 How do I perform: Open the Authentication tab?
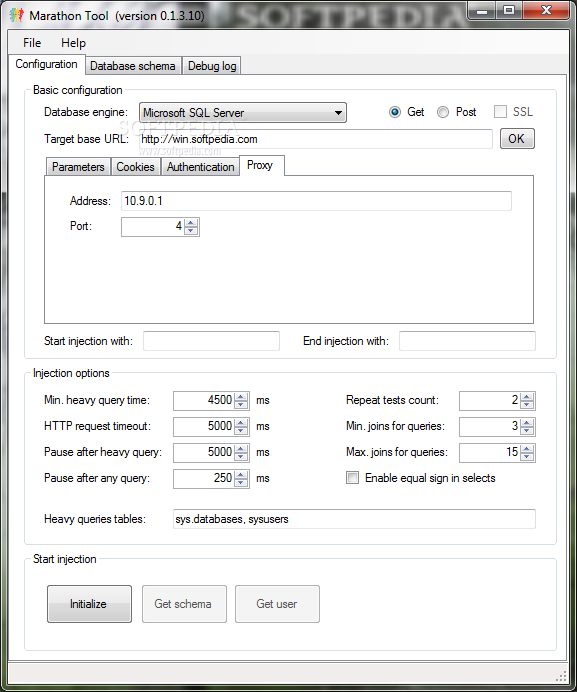coord(200,167)
